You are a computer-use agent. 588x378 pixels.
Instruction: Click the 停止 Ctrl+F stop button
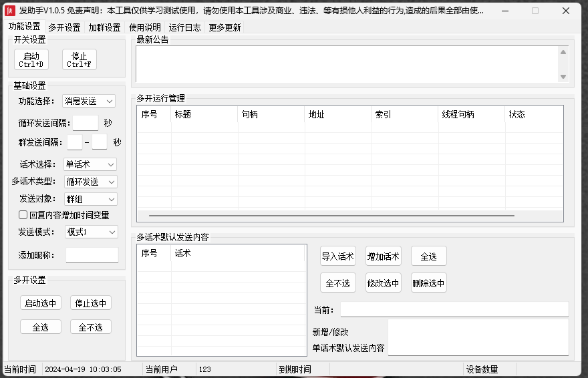80,59
